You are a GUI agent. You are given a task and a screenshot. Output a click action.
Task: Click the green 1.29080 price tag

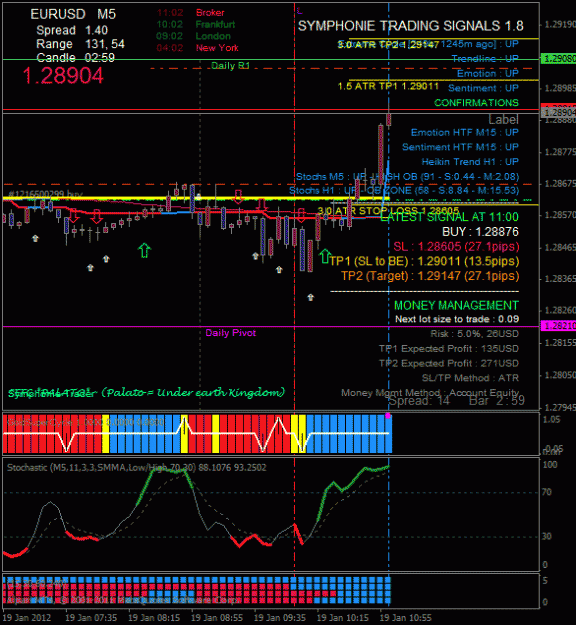(x=558, y=59)
